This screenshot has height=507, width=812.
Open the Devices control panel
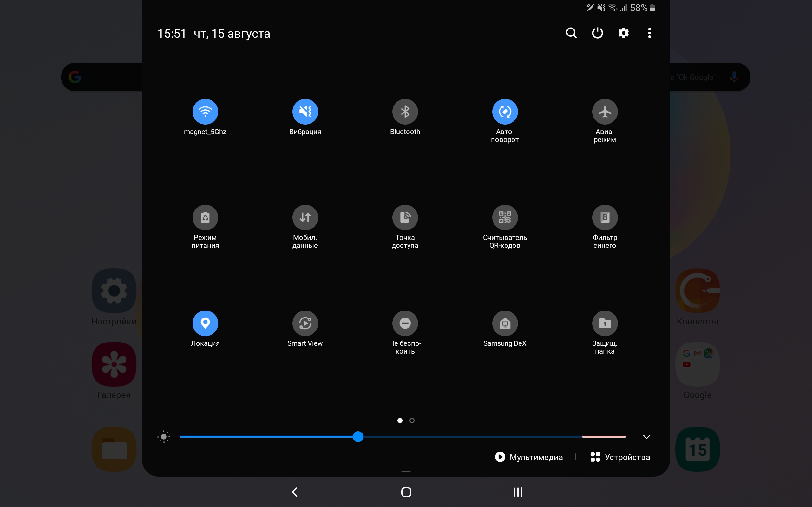(x=620, y=457)
